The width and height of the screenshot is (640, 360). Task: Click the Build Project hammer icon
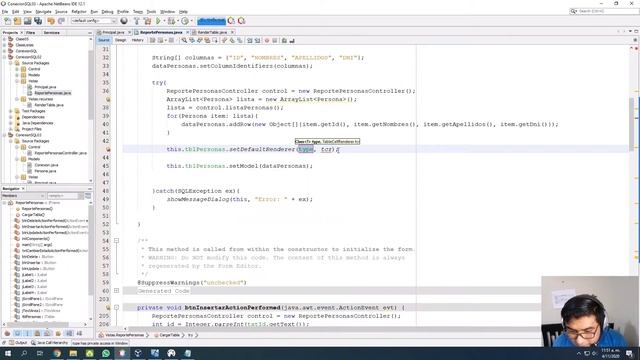click(x=137, y=21)
